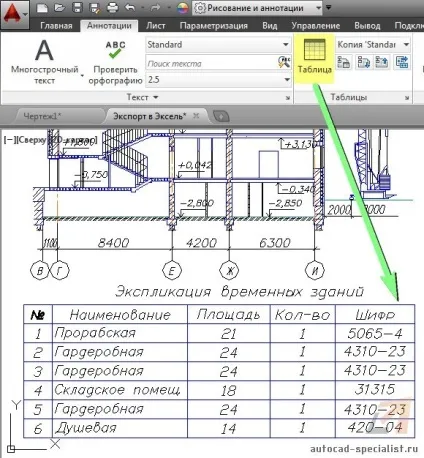Viewport: 424px width, 458px height.
Task: Click the find text search icon
Action: (x=284, y=62)
